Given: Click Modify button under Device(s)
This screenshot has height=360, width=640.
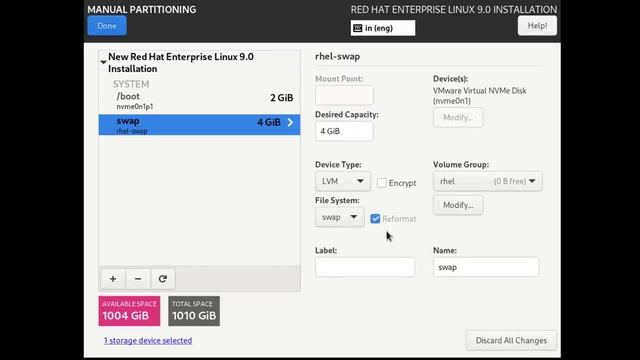Looking at the screenshot, I should click(458, 118).
